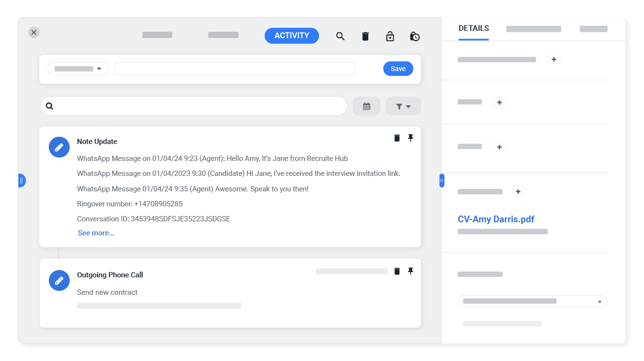Select the DETAILS tab
The width and height of the screenshot is (644, 361).
473,28
